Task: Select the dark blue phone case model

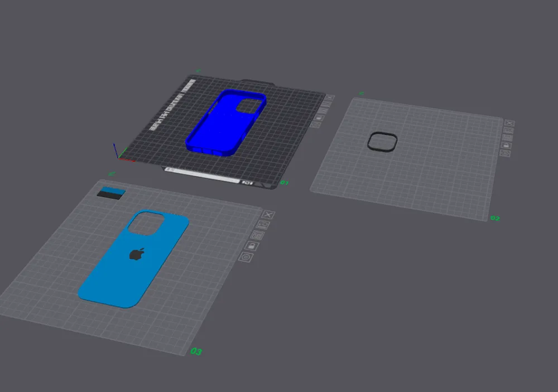Action: click(x=225, y=123)
